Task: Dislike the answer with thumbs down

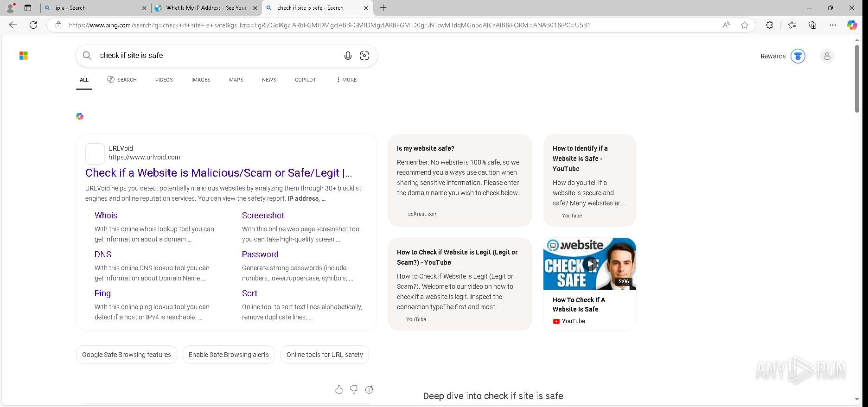Action: point(354,389)
